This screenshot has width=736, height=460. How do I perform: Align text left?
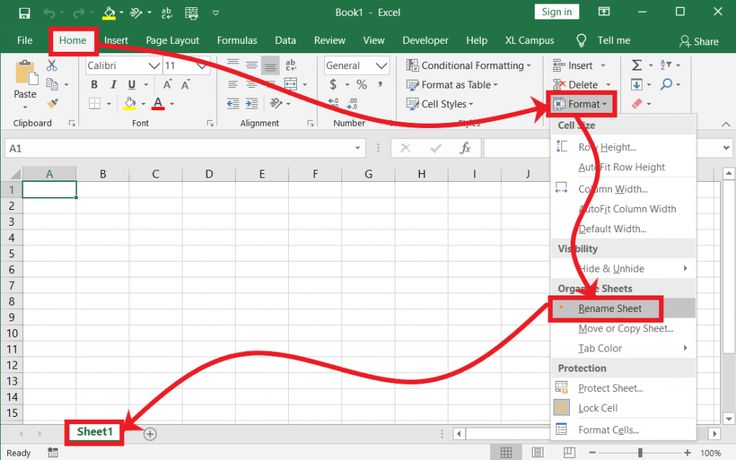pos(233,84)
